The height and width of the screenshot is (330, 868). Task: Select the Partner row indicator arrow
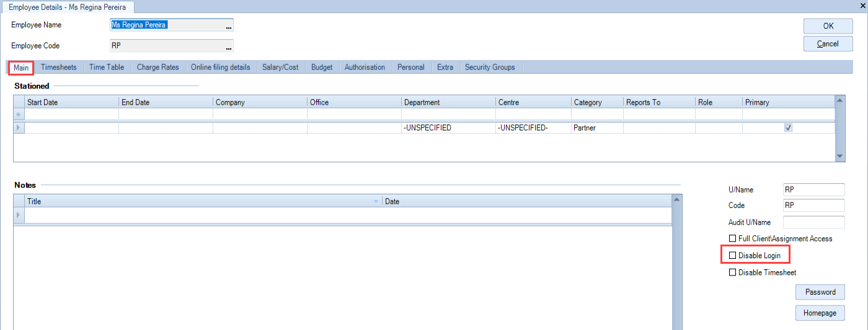coord(19,128)
